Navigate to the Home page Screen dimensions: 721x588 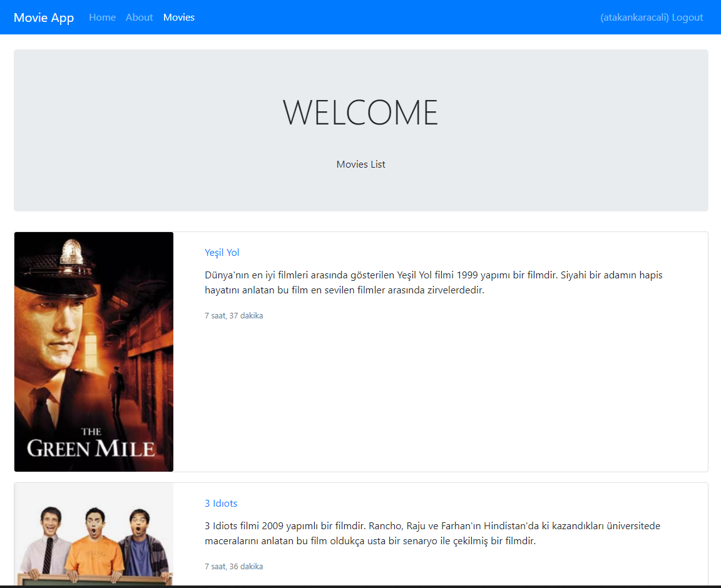click(x=102, y=17)
